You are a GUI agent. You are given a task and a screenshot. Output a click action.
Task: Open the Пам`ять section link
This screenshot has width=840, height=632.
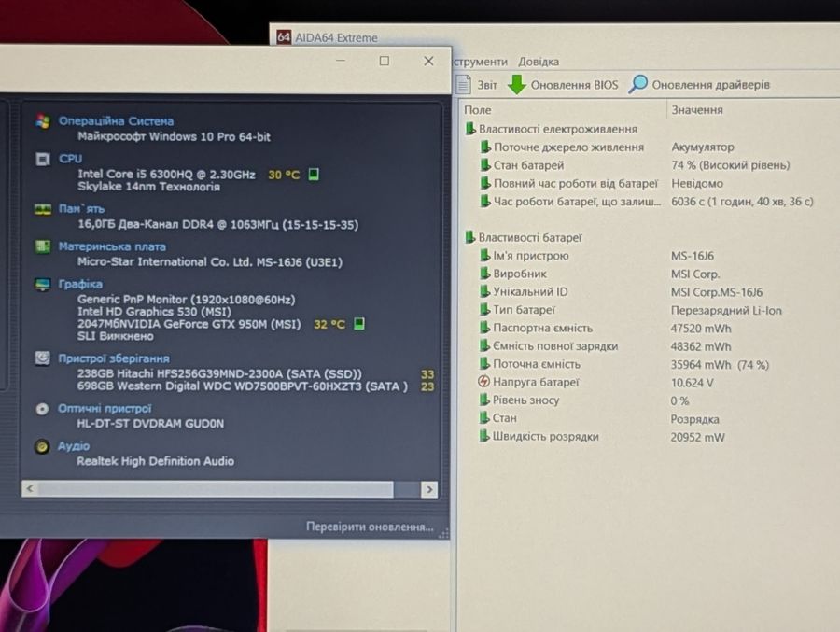click(x=81, y=208)
